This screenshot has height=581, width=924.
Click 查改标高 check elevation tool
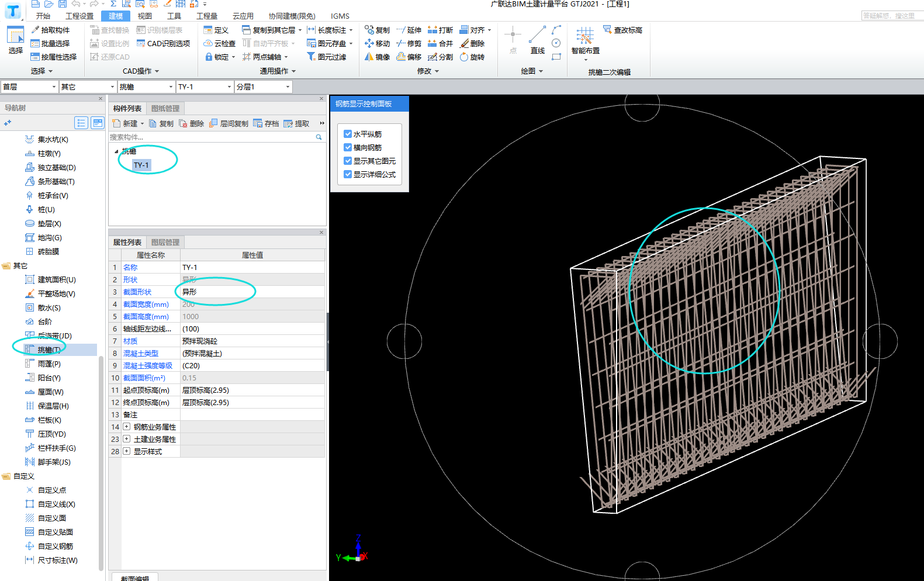[x=622, y=30]
